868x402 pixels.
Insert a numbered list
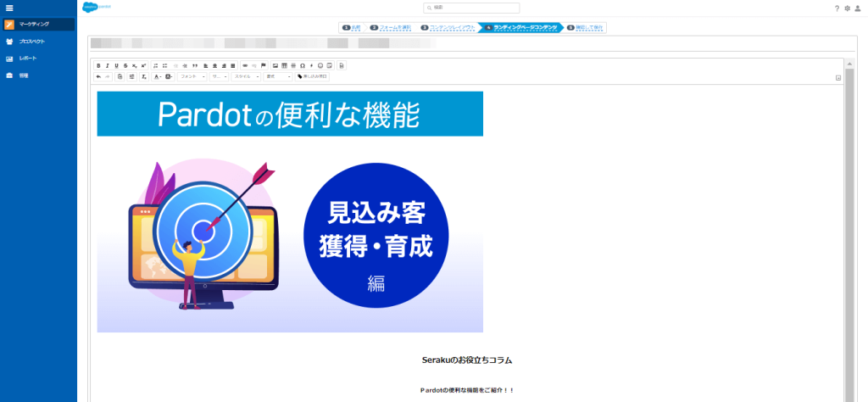(156, 66)
